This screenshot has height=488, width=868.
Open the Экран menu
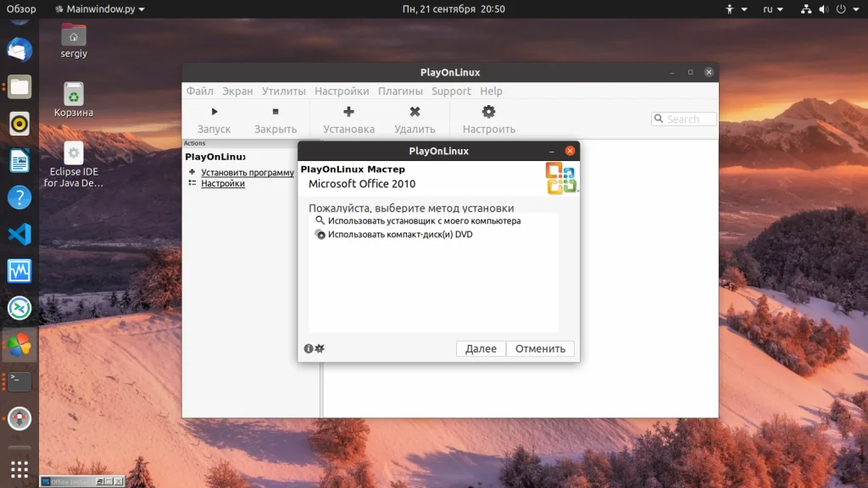click(x=237, y=91)
